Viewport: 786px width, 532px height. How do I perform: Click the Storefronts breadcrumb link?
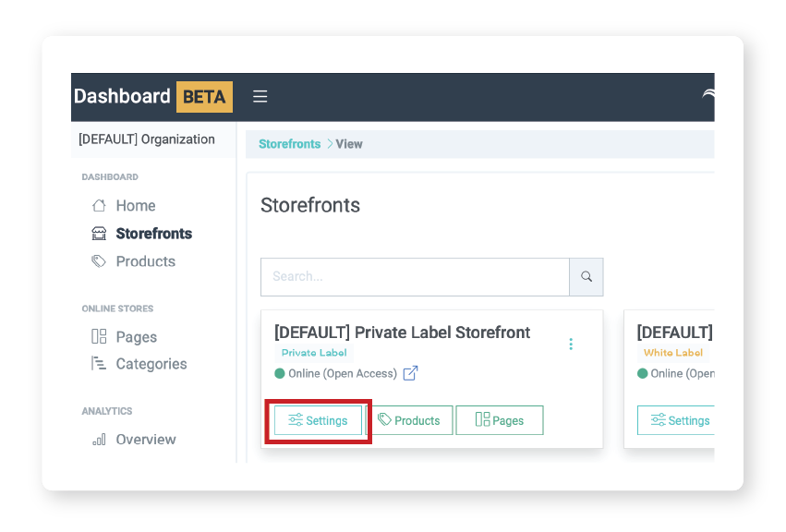(x=289, y=144)
